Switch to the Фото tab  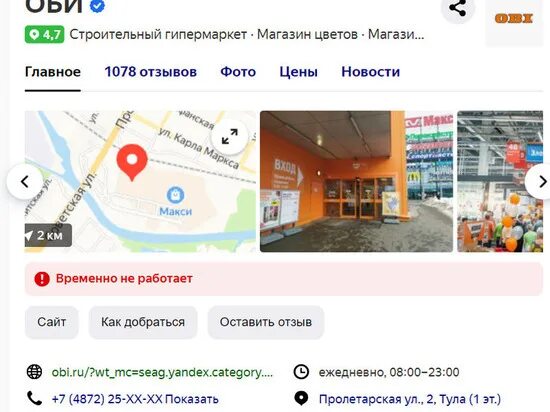(238, 72)
